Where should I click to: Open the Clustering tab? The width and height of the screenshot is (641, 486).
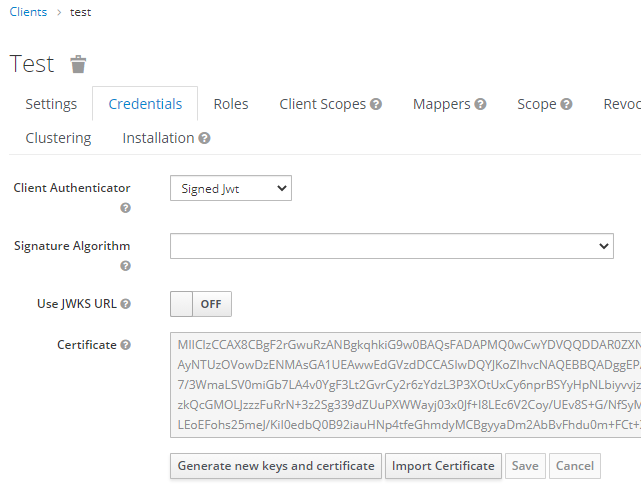coord(58,138)
